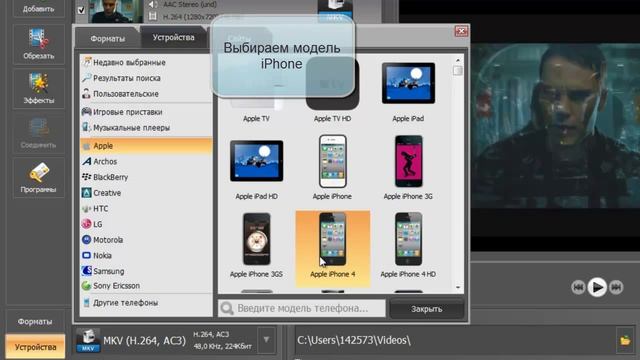Click the video preview area
Viewport: 640px width, 360px height.
555,127
